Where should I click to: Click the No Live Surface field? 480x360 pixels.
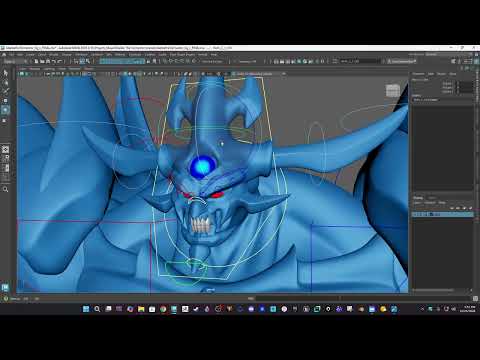click(212, 61)
